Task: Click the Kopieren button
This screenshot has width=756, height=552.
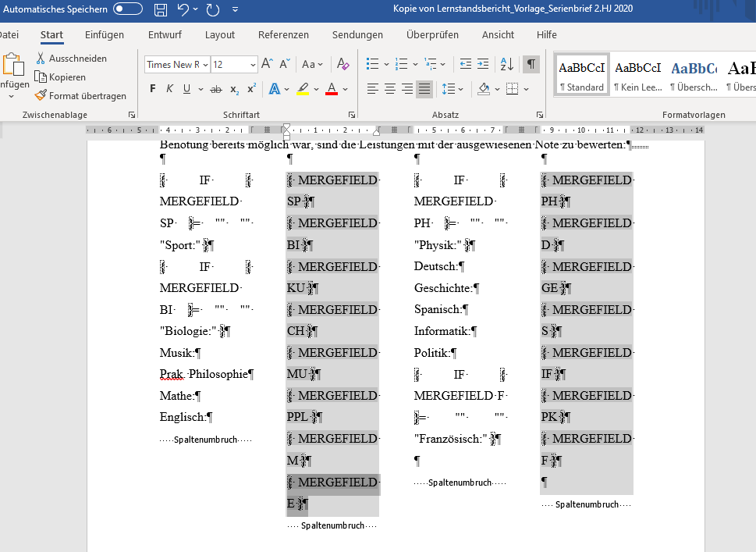Action: point(60,77)
